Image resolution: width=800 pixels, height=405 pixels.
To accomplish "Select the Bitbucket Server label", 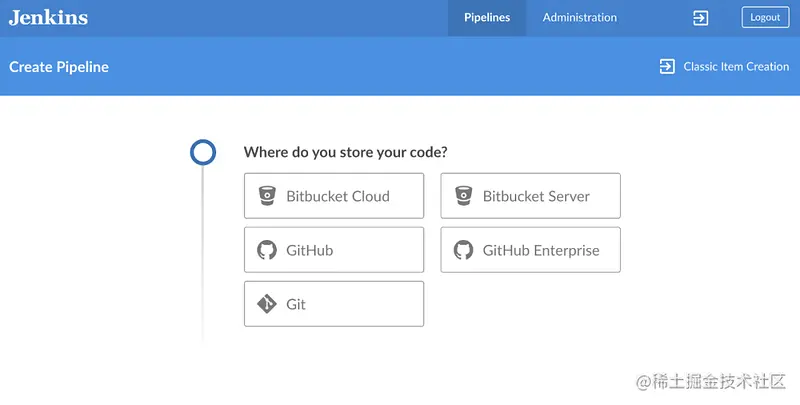I will pos(536,196).
